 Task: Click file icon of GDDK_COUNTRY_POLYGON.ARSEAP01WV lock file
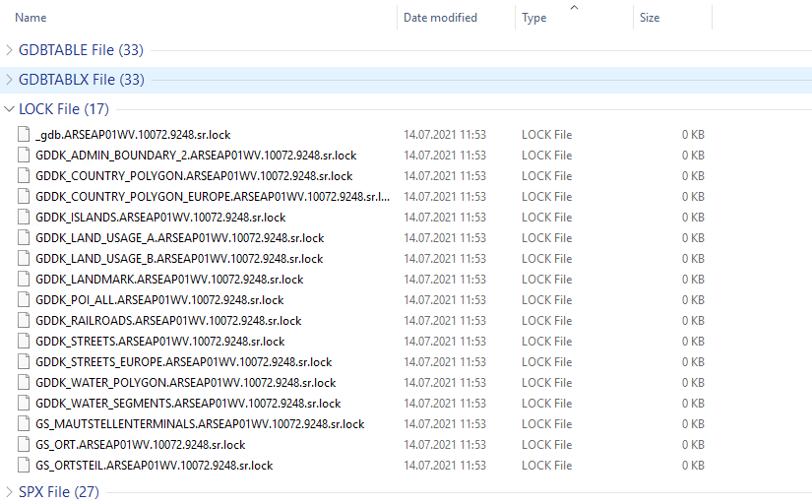point(24,175)
